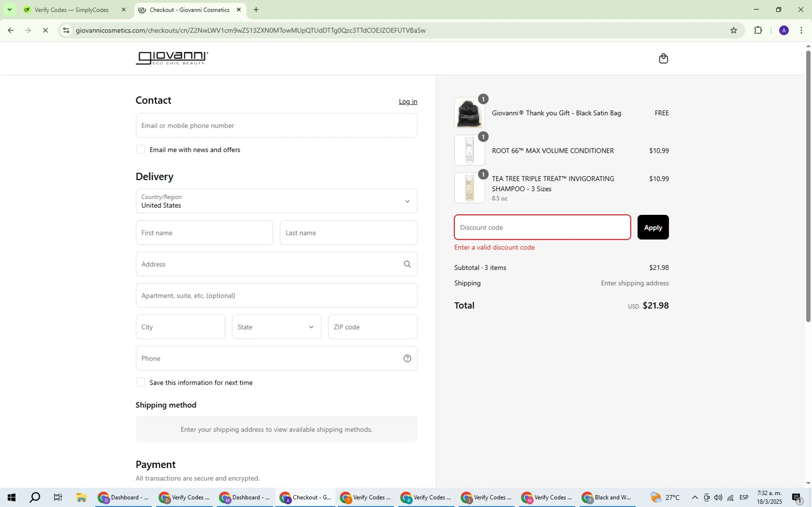This screenshot has width=812, height=507.
Task: Open the Chrome three-dot menu
Action: point(801,30)
